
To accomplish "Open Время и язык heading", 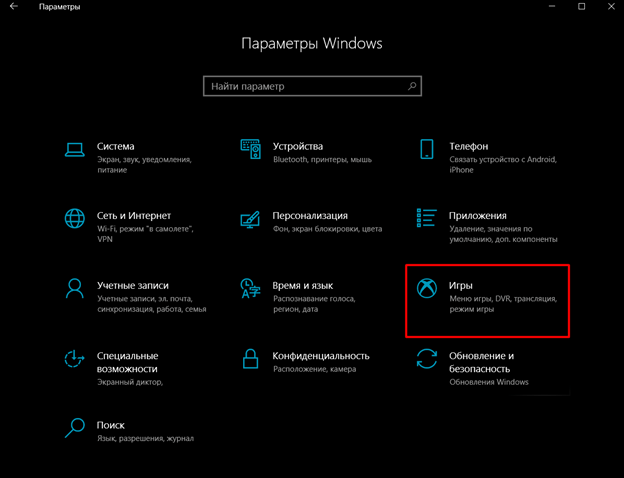I will pos(302,285).
